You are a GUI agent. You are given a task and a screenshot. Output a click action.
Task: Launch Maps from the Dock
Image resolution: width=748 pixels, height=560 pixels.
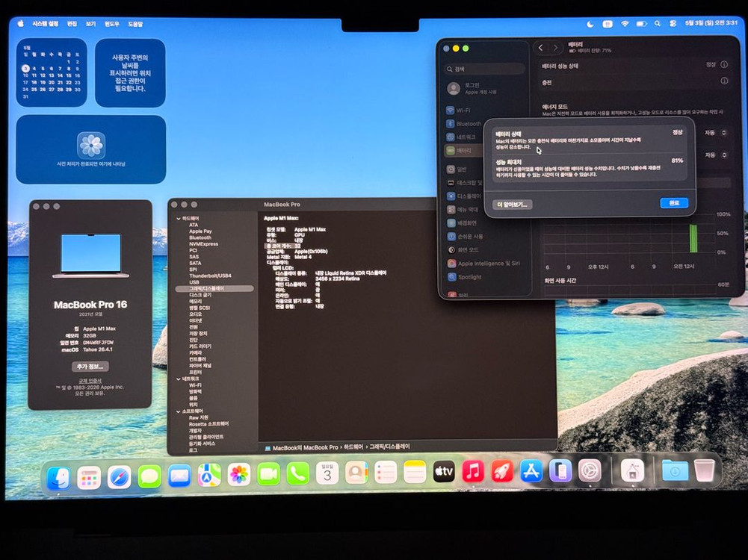209,475
